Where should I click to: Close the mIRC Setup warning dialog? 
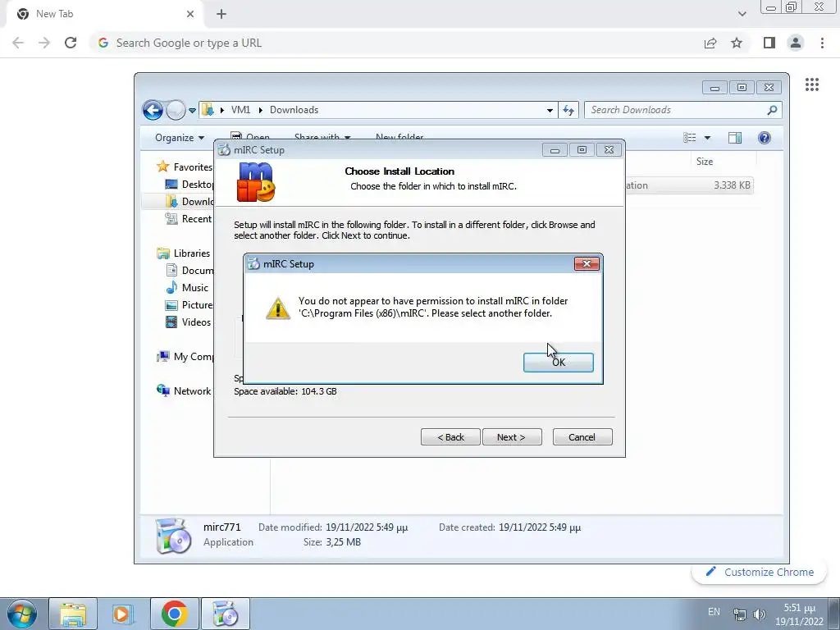point(587,263)
